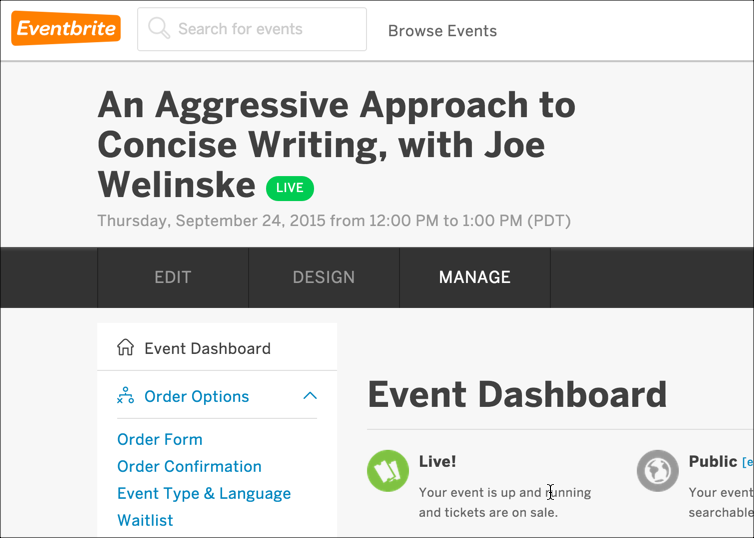Click the event title heading
The image size is (754, 538).
[x=336, y=144]
